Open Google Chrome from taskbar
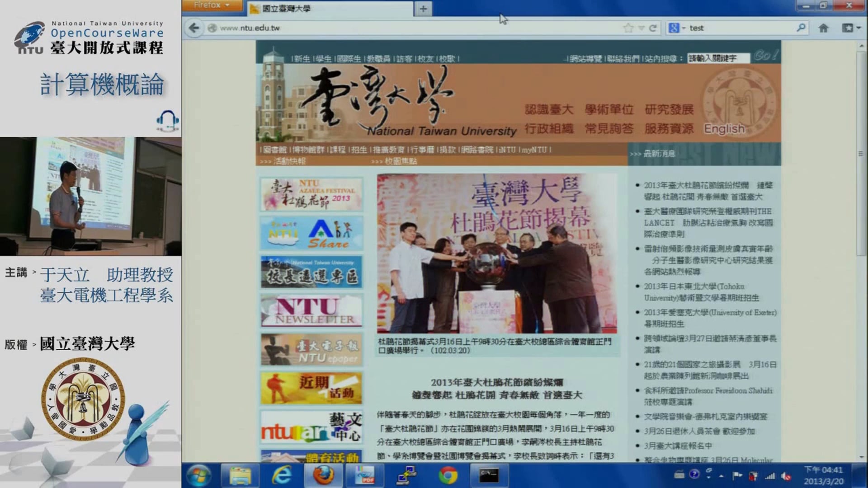This screenshot has height=488, width=868. coord(448,475)
